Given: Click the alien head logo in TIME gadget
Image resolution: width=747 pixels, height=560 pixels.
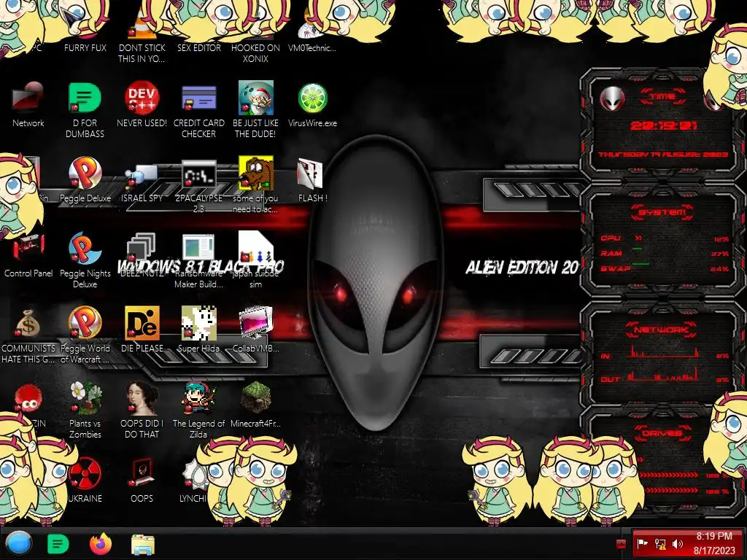Looking at the screenshot, I should click(613, 99).
